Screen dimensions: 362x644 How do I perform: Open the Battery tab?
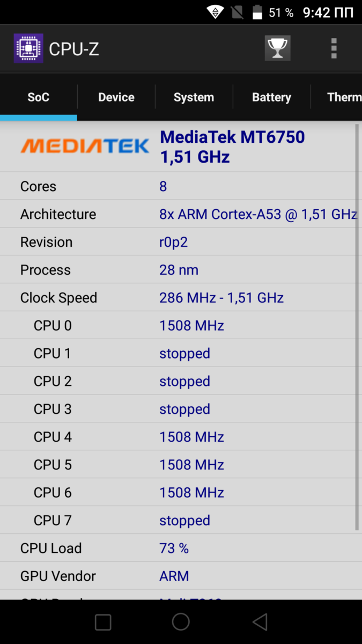(271, 97)
